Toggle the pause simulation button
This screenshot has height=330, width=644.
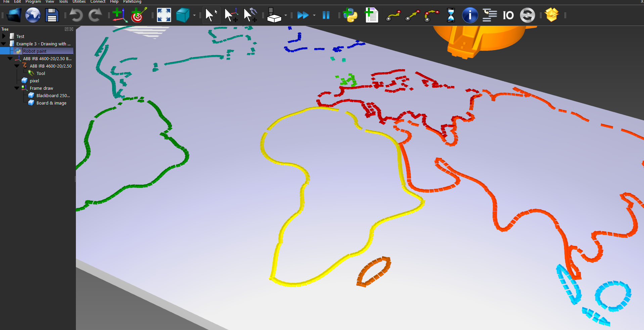pos(326,15)
